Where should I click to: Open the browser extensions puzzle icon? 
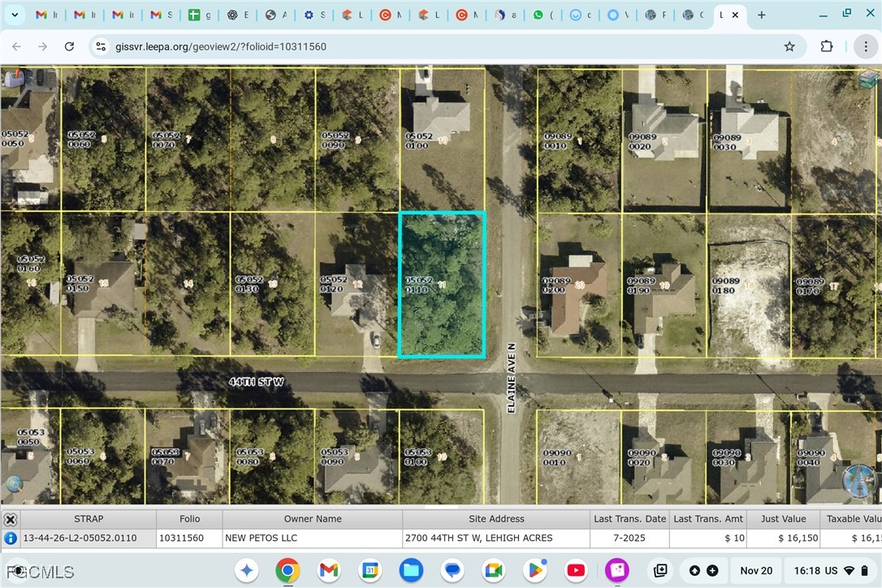point(826,46)
